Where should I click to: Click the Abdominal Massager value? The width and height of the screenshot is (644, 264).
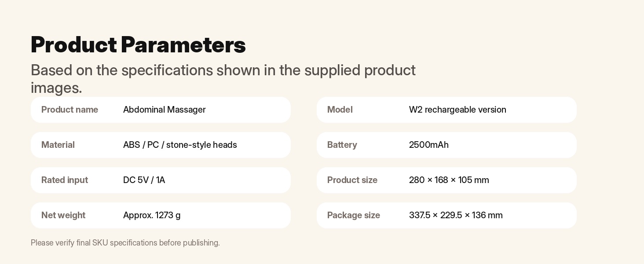pos(165,110)
